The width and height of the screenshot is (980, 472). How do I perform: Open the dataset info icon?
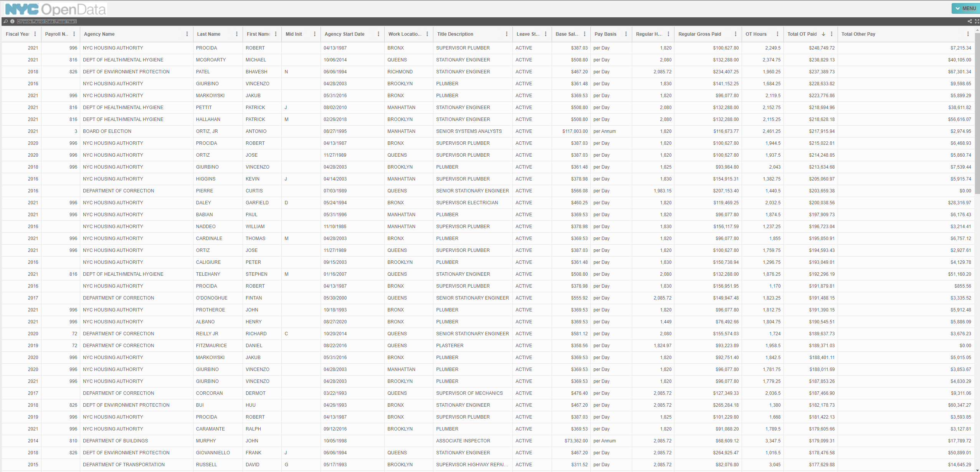12,22
